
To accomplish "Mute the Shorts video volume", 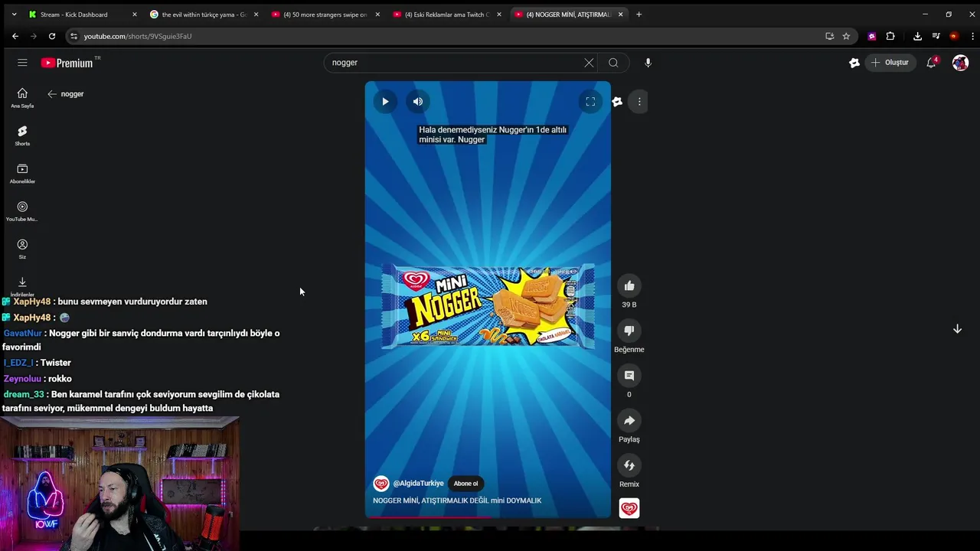I will (418, 101).
